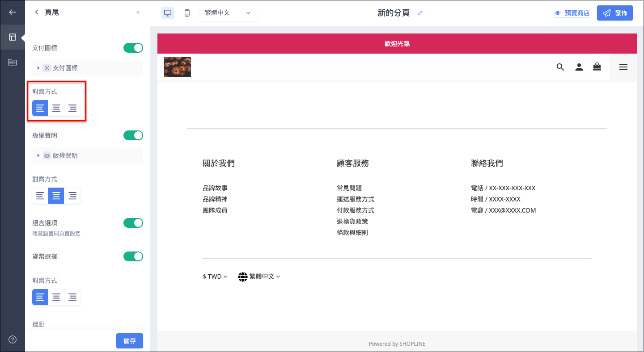Click the 邊距 section label

coord(38,324)
